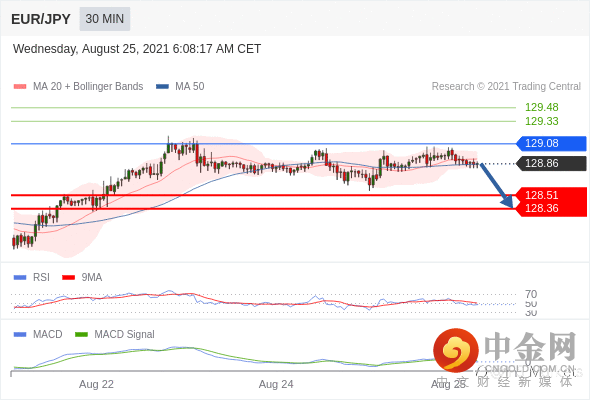590x400 pixels.
Task: Click the RSI 70 axis label
Action: pyautogui.click(x=531, y=294)
